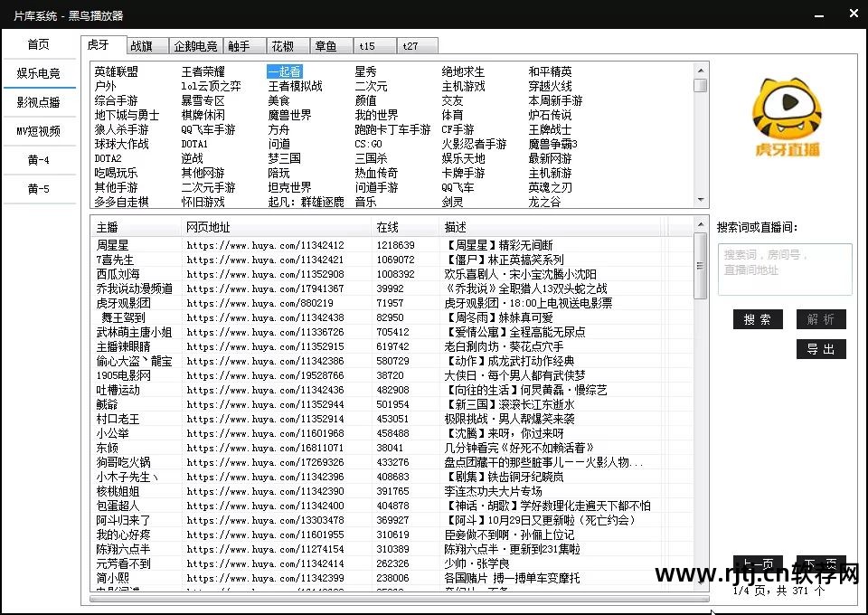Open the 黄-5 sidebar item
This screenshot has width=868, height=615.
point(39,189)
